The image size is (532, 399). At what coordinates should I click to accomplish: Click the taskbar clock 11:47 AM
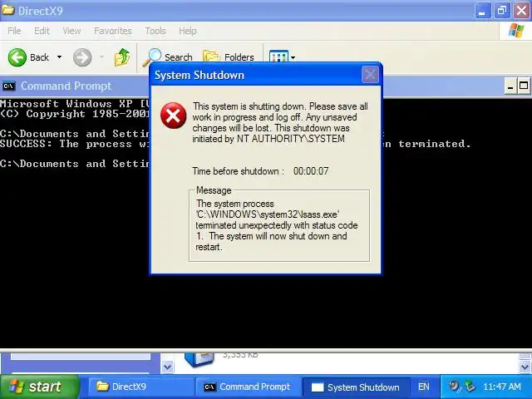click(502, 387)
